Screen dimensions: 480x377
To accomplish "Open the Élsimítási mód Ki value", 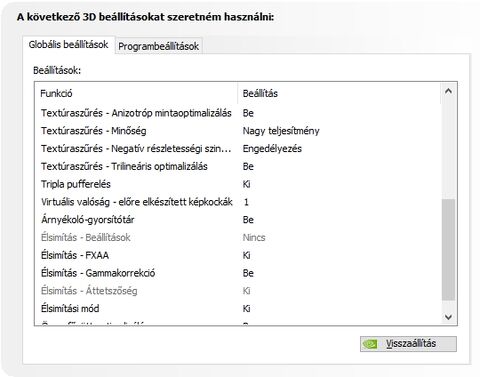I will [x=247, y=309].
